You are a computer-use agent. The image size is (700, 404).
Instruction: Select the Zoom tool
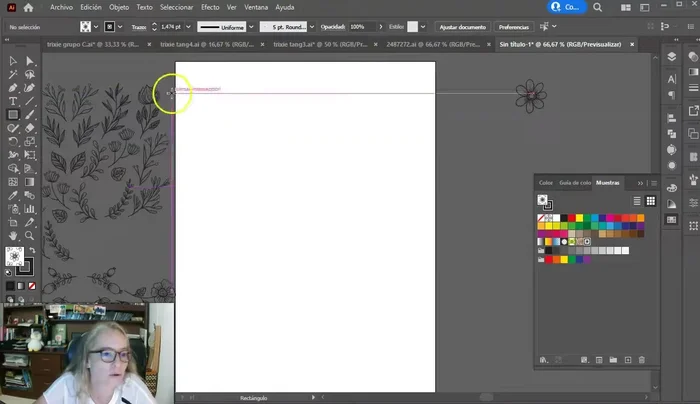29,236
